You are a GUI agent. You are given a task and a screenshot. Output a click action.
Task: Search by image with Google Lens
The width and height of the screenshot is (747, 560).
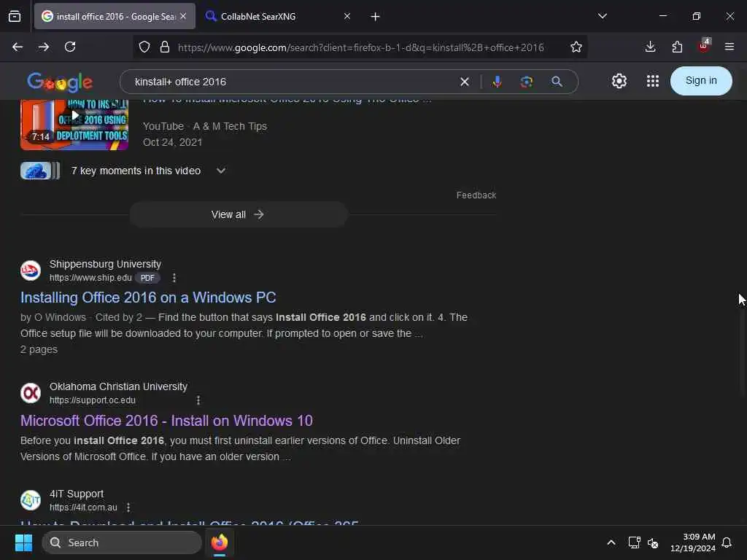click(527, 82)
